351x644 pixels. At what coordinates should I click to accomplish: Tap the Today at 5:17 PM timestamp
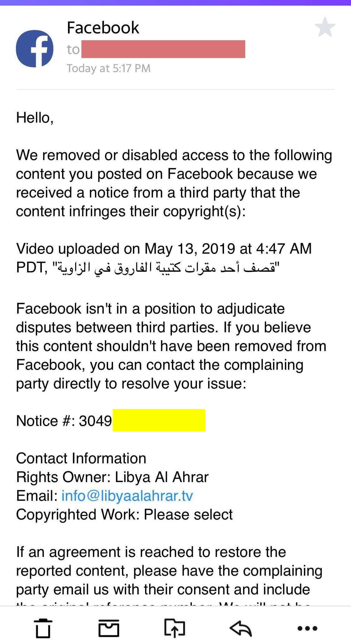pyautogui.click(x=109, y=68)
